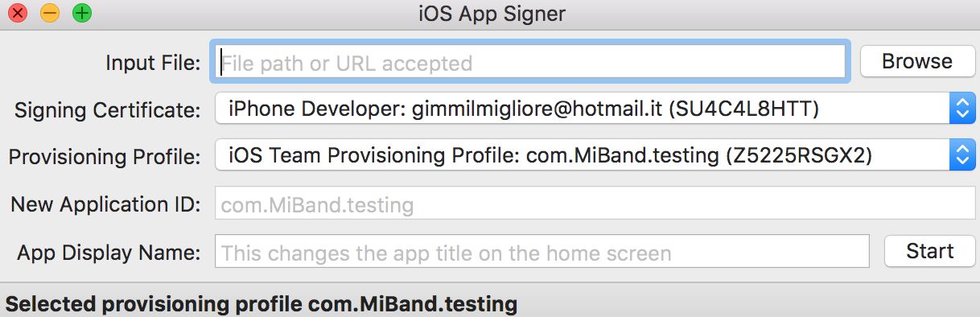980x317 pixels.
Task: Click the Input File label
Action: [x=153, y=62]
